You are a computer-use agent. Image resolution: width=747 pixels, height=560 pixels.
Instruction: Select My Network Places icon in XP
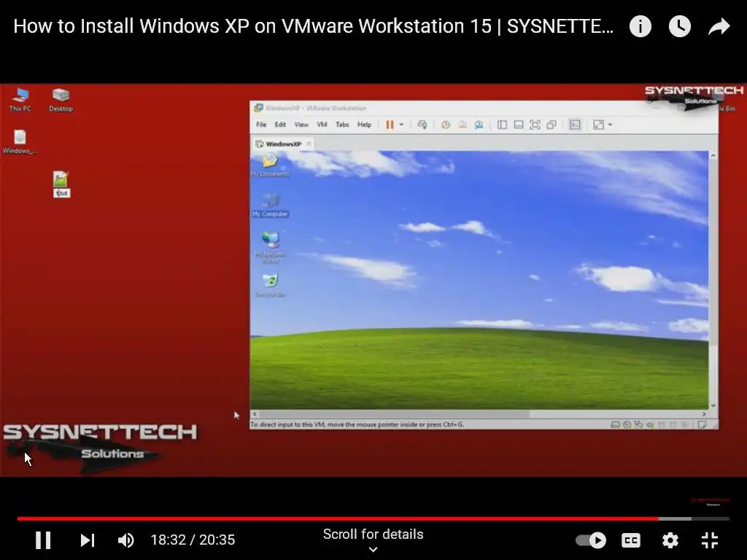coord(271,247)
